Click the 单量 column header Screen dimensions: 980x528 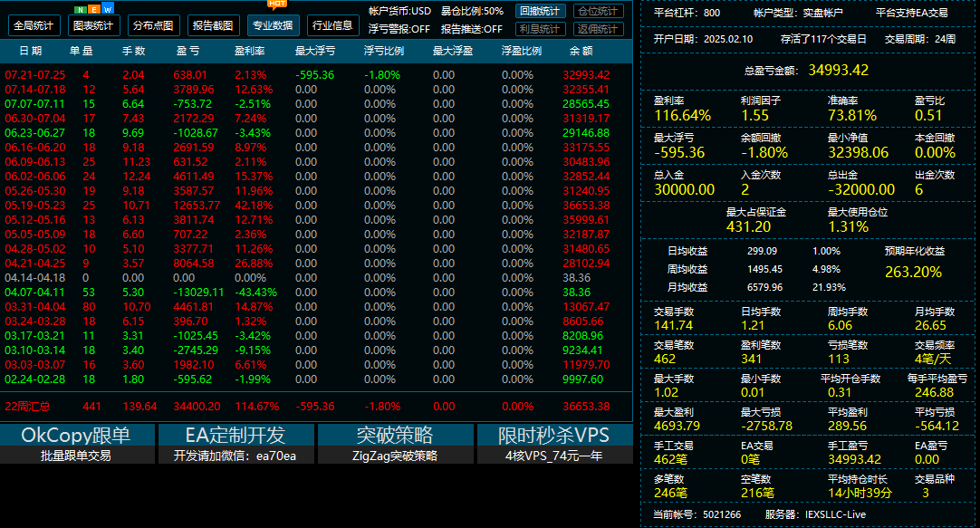[x=82, y=52]
